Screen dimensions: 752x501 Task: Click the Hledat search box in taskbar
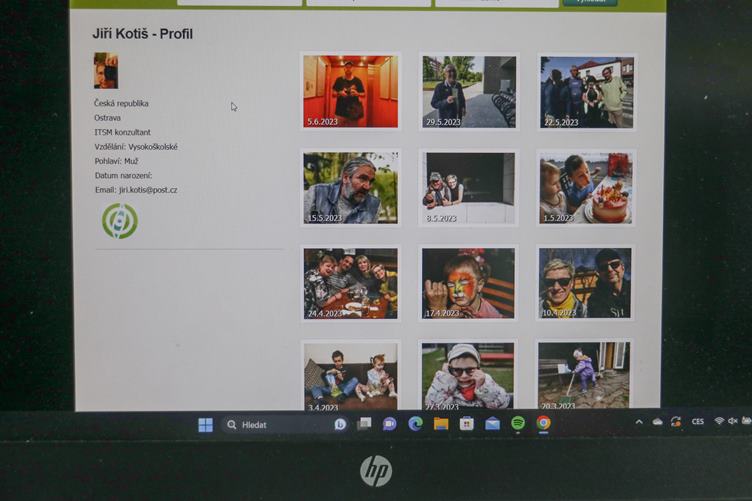click(x=286, y=425)
